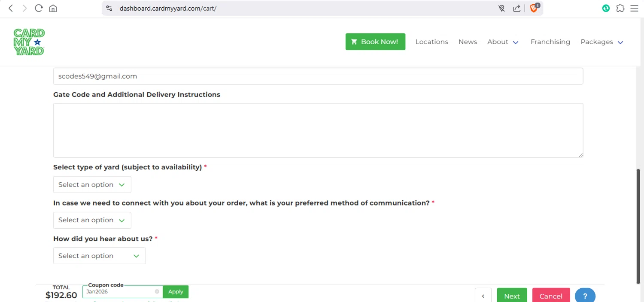Open the browser hamburger menu

pyautogui.click(x=634, y=8)
